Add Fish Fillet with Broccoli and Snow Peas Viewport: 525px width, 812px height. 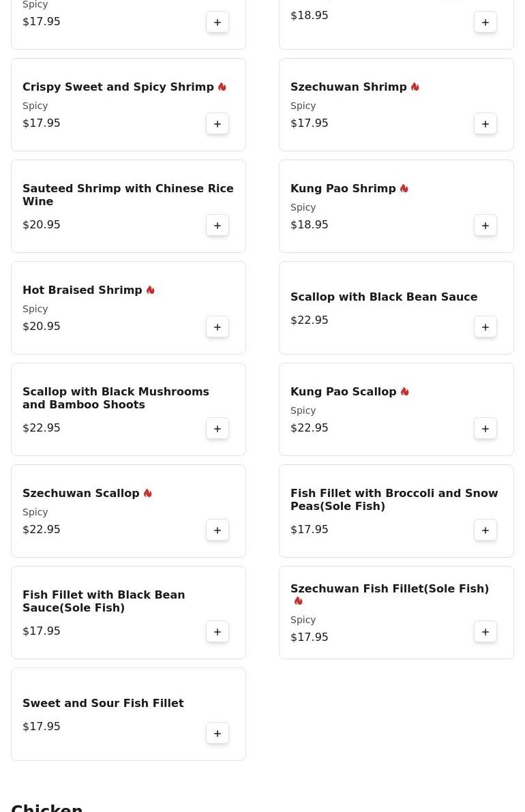point(485,530)
